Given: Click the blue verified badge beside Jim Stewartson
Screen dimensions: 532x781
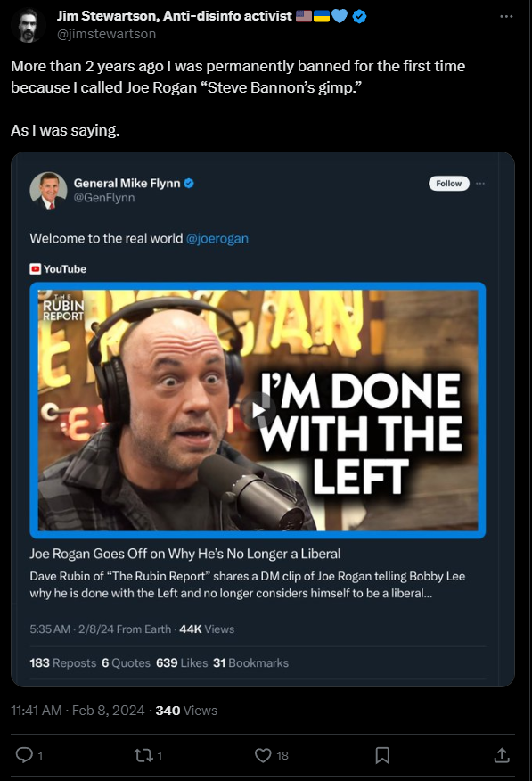Looking at the screenshot, I should pos(359,16).
